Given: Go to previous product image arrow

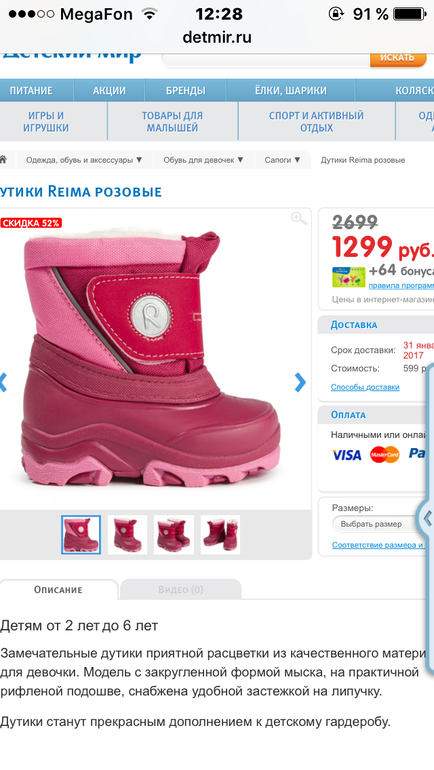Looking at the screenshot, I should click(x=3, y=382).
